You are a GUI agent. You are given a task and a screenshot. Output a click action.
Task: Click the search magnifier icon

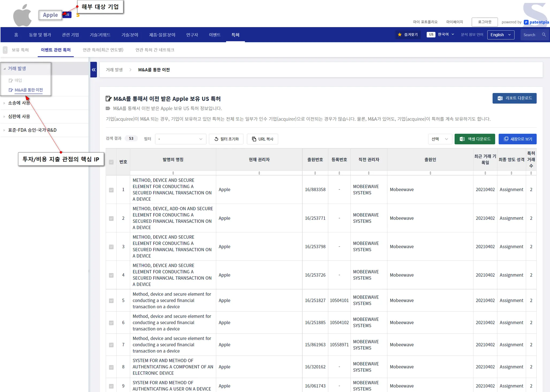pyautogui.click(x=544, y=35)
